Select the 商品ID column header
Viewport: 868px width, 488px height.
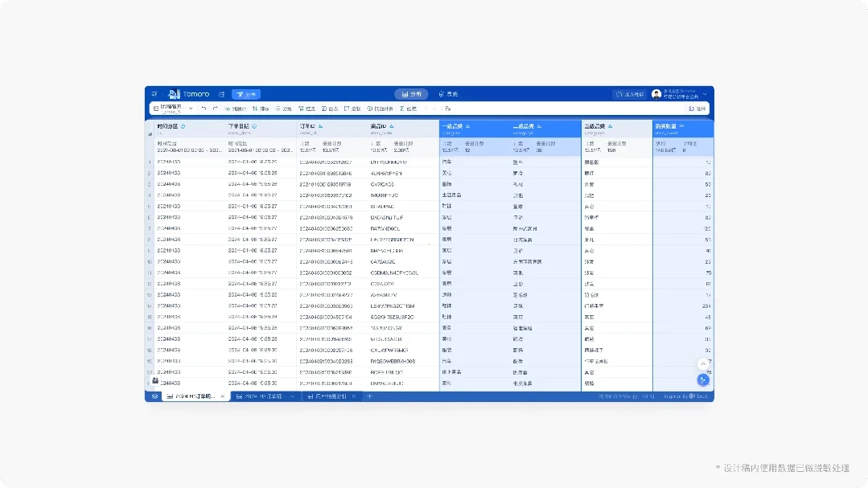point(404,129)
